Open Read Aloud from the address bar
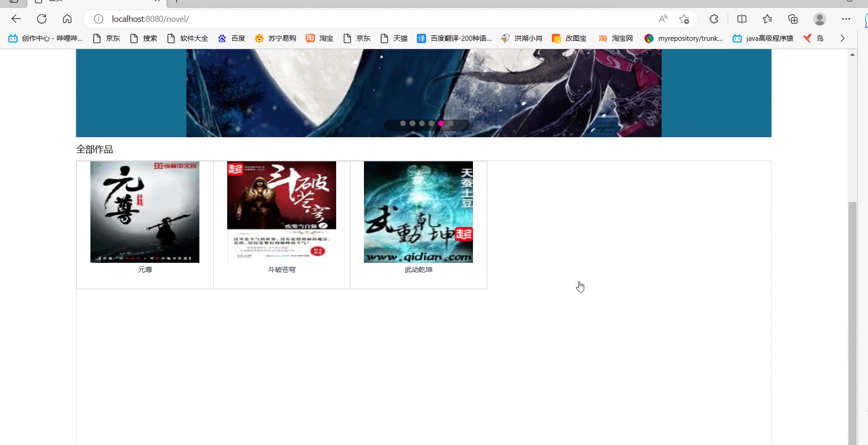 [x=664, y=19]
